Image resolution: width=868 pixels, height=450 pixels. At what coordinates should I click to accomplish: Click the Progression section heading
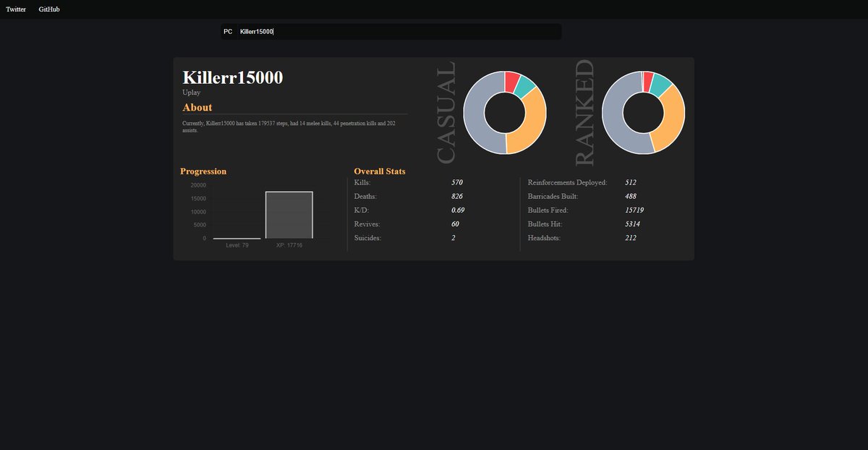(203, 171)
